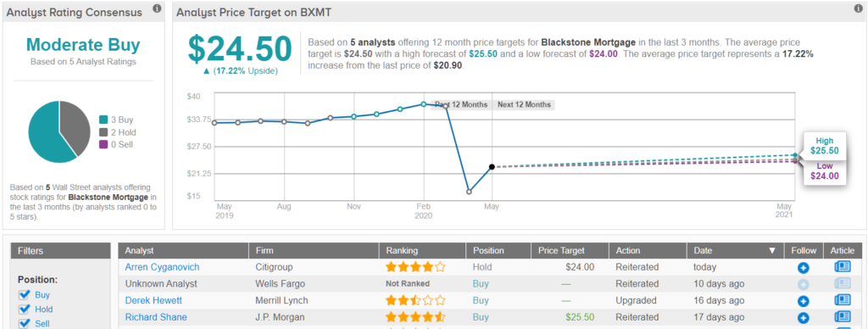
Task: Click the info icon on Analyst Price Target panel
Action: (x=859, y=8)
